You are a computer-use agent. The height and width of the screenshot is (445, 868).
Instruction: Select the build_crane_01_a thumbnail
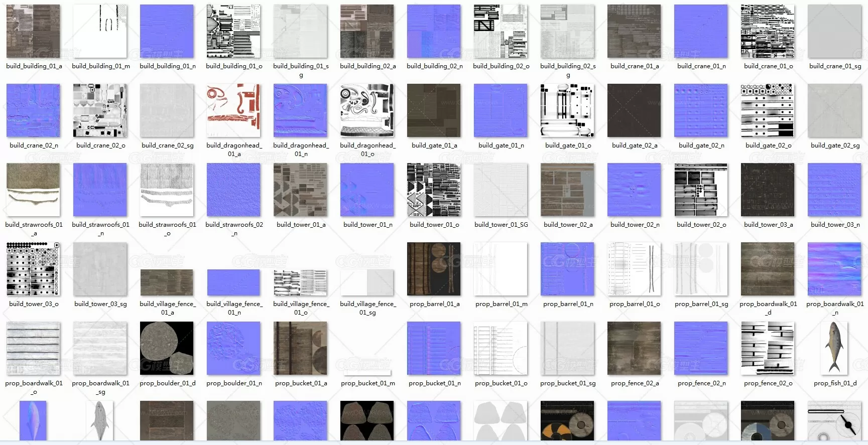tap(634, 31)
